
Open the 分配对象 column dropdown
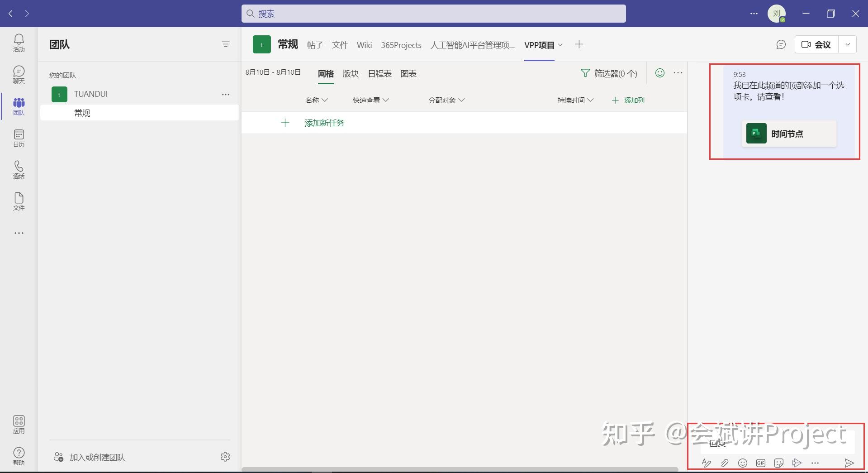coord(447,100)
